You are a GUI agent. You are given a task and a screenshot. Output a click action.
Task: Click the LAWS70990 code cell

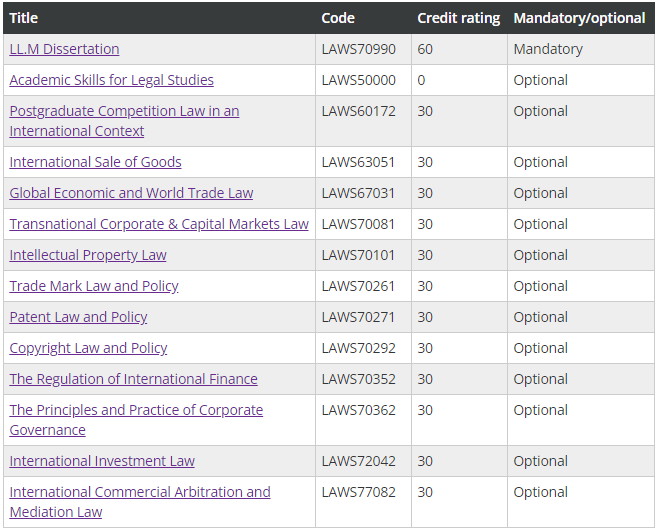(358, 49)
